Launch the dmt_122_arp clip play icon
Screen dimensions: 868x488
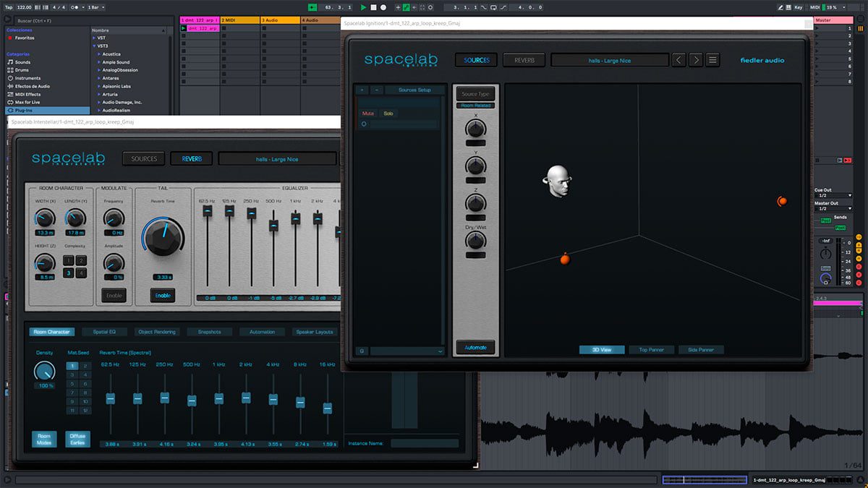184,28
